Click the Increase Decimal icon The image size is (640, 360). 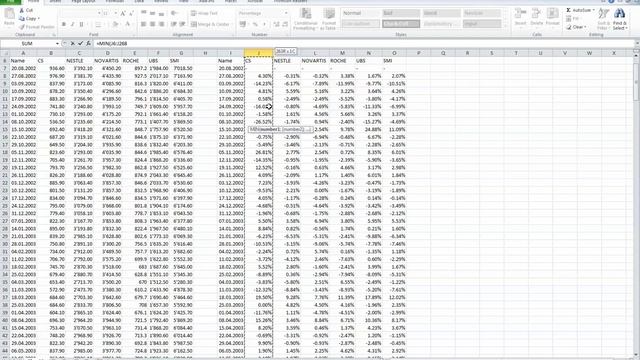tap(276, 24)
